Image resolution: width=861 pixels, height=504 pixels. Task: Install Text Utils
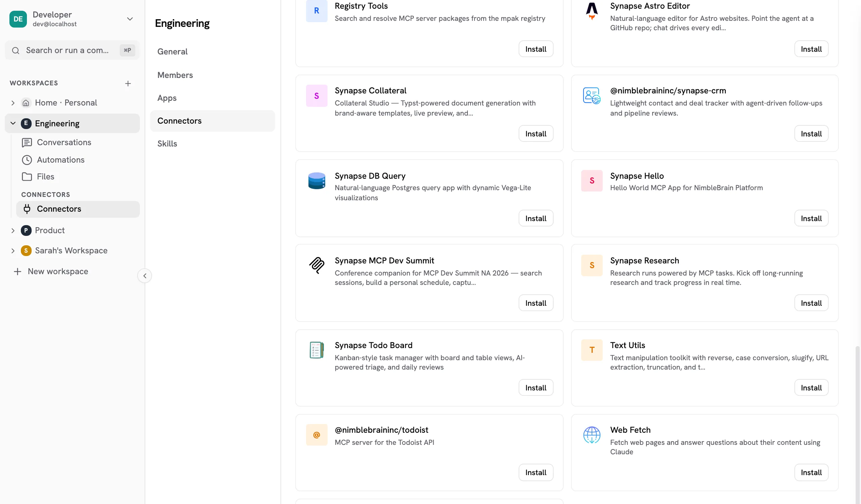pos(811,387)
